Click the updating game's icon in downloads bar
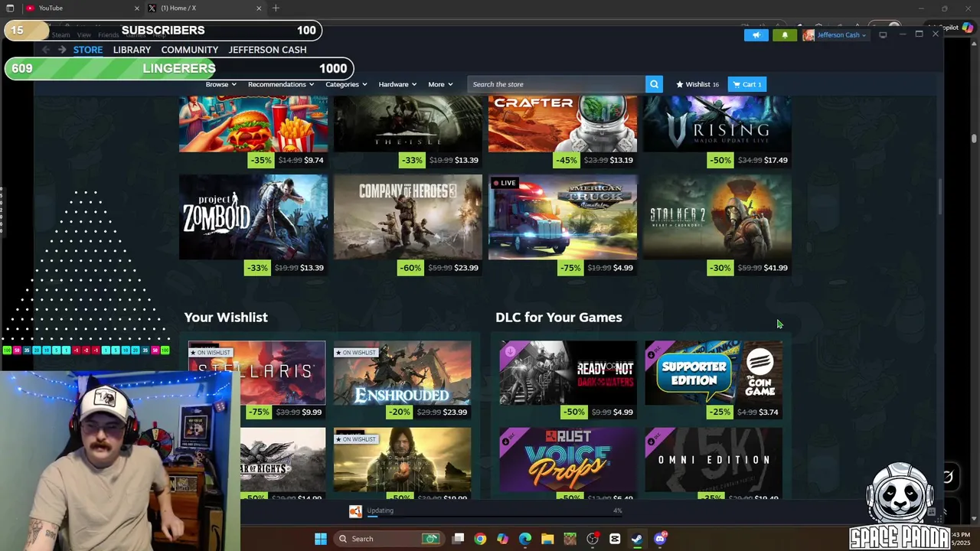This screenshot has width=980, height=551. pyautogui.click(x=355, y=511)
